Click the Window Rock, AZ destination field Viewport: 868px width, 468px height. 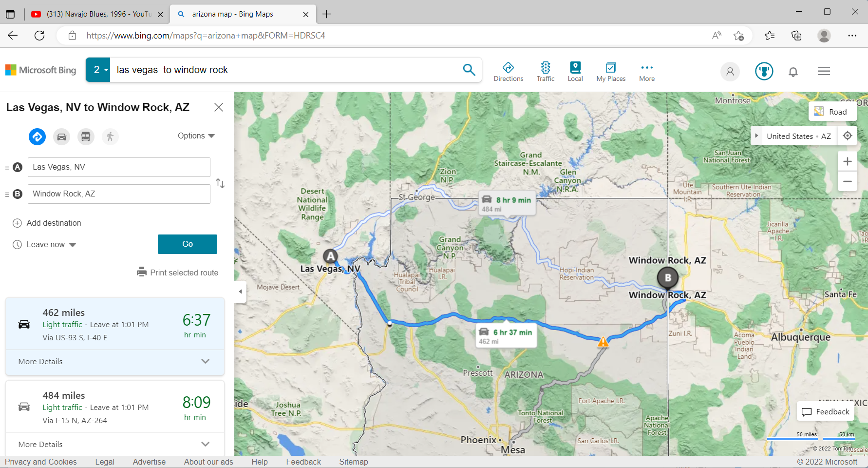click(119, 194)
